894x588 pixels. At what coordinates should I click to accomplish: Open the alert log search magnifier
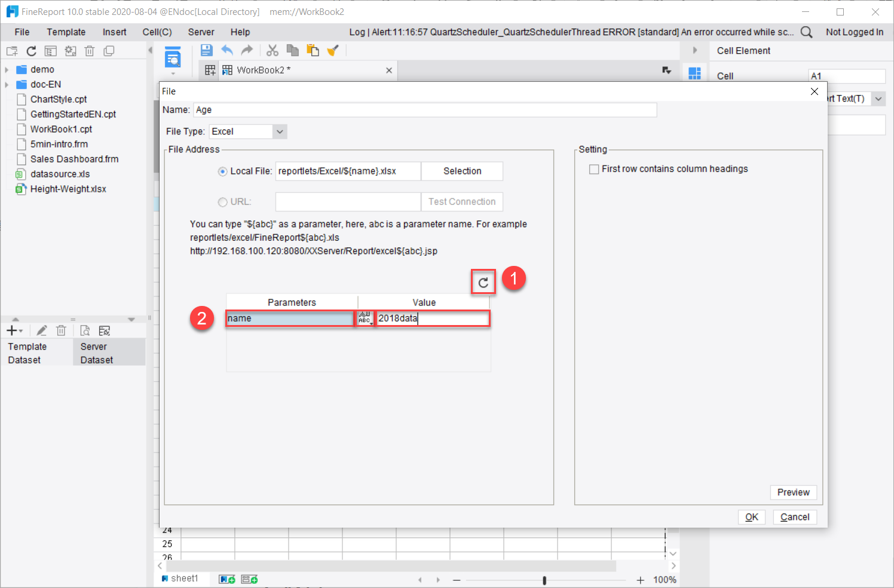click(806, 32)
